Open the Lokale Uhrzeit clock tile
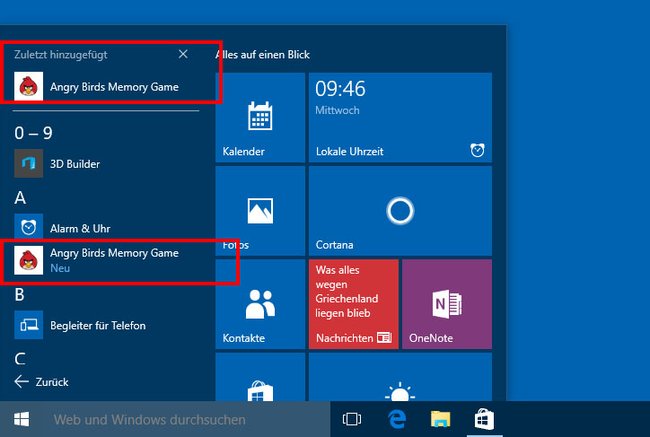 [400, 117]
